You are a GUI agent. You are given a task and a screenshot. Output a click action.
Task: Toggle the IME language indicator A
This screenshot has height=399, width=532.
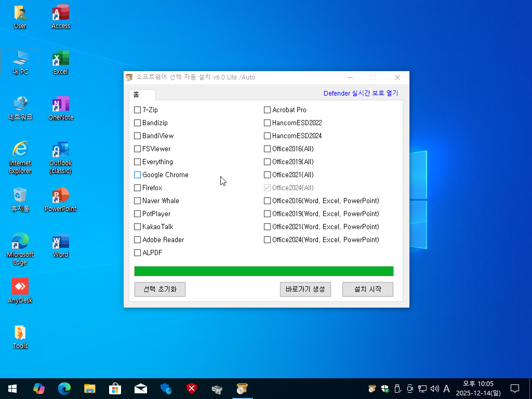(x=446, y=389)
